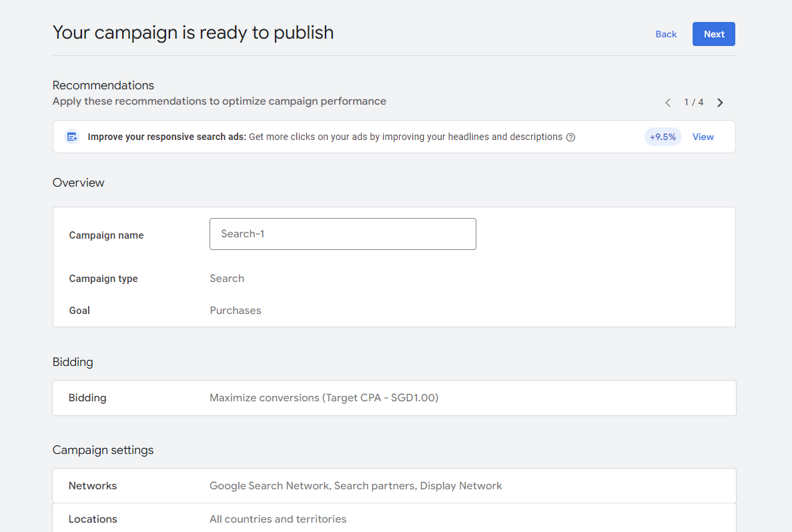The image size is (792, 532).
Task: Click the Back link
Action: (665, 34)
